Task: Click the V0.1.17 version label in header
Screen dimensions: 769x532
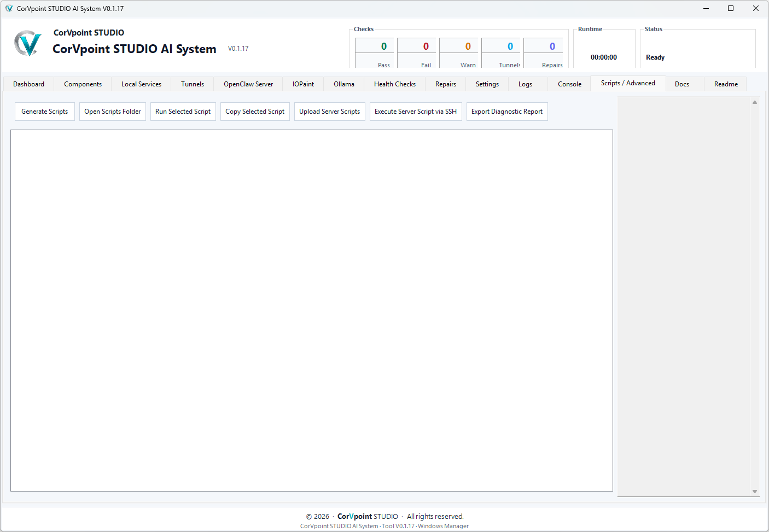Action: tap(238, 49)
